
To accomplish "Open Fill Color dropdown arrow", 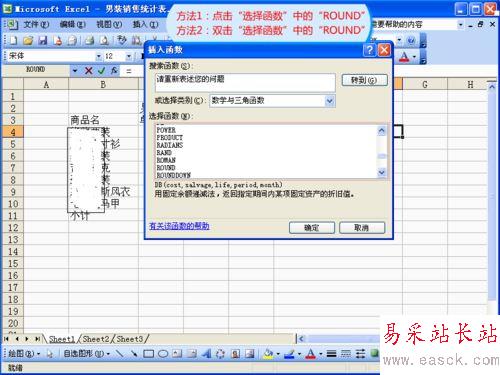I will pyautogui.click(x=278, y=354).
